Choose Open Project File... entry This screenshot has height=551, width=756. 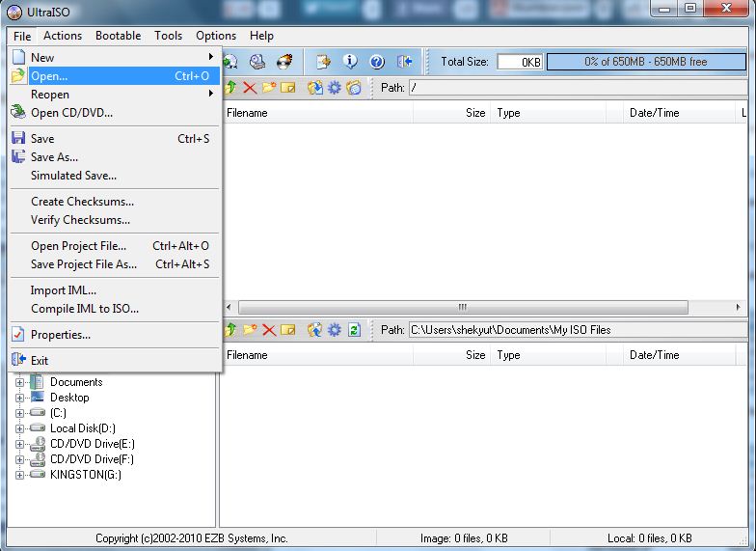click(115, 245)
